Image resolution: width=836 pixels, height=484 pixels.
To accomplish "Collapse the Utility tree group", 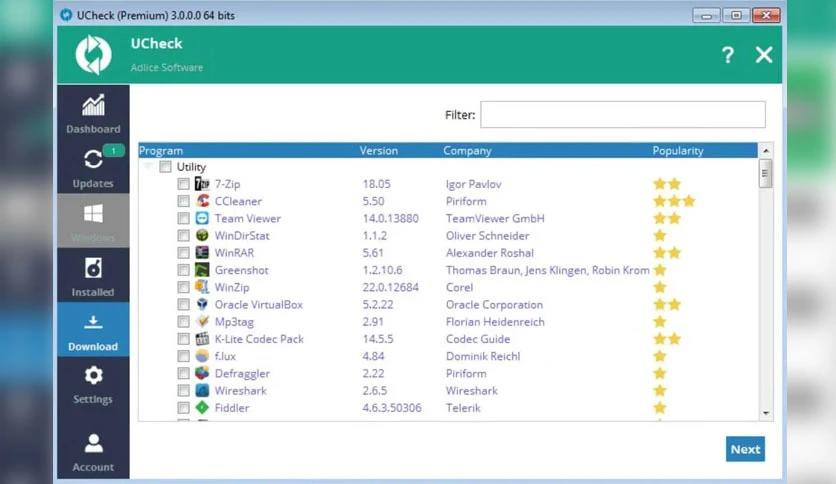I will click(x=148, y=166).
